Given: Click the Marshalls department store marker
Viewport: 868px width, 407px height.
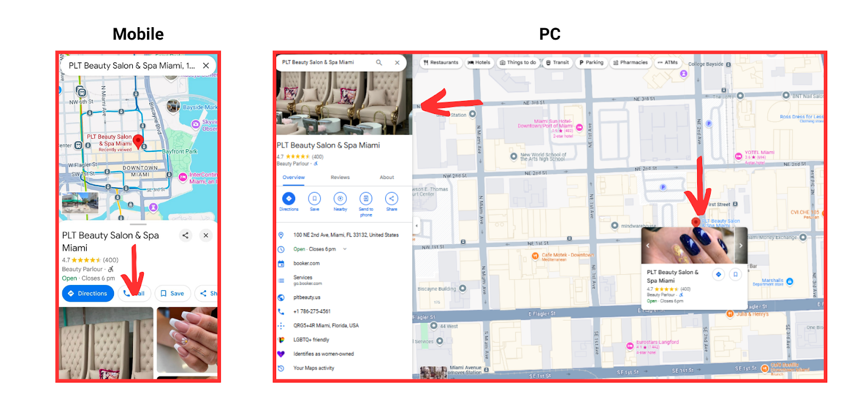Looking at the screenshot, I should pos(789,282).
